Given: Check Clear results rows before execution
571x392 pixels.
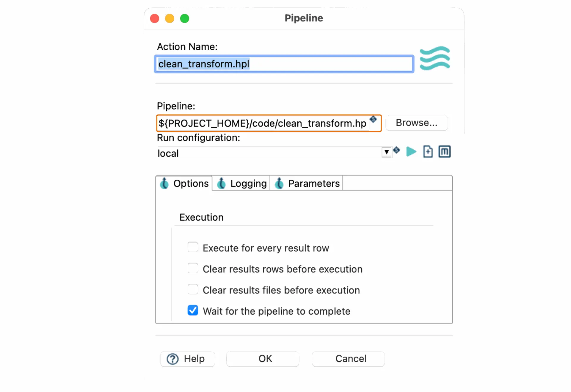Looking at the screenshot, I should [193, 268].
